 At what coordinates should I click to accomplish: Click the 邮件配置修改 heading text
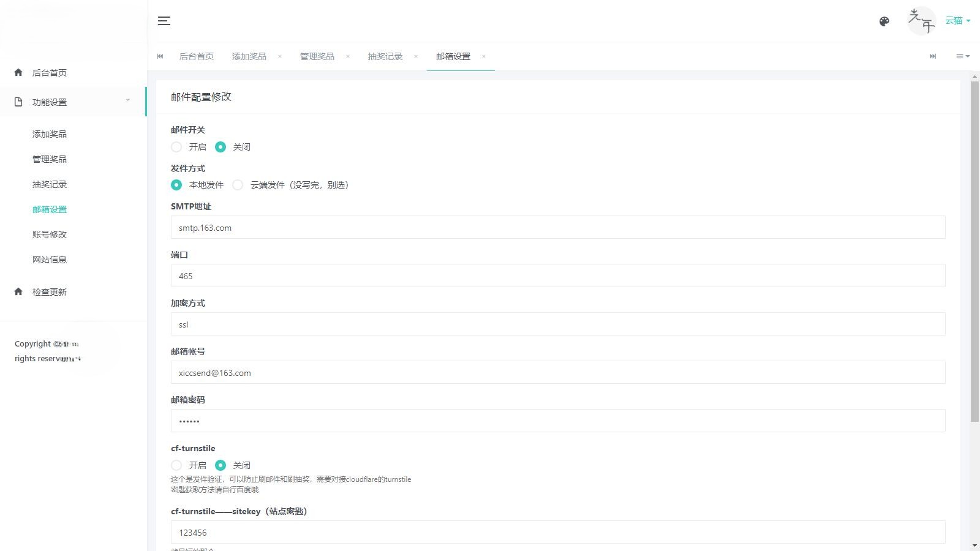(201, 97)
